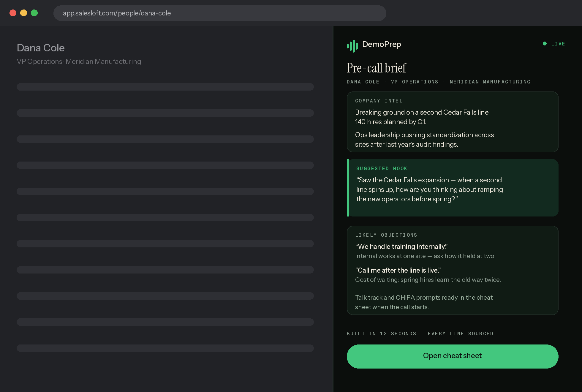The width and height of the screenshot is (582, 392).
Task: Select the "Internal works at one site" rebuttal
Action: point(425,256)
